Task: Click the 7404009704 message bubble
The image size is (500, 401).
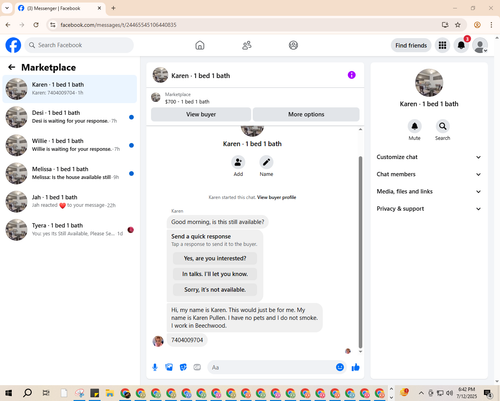Action: (x=187, y=340)
